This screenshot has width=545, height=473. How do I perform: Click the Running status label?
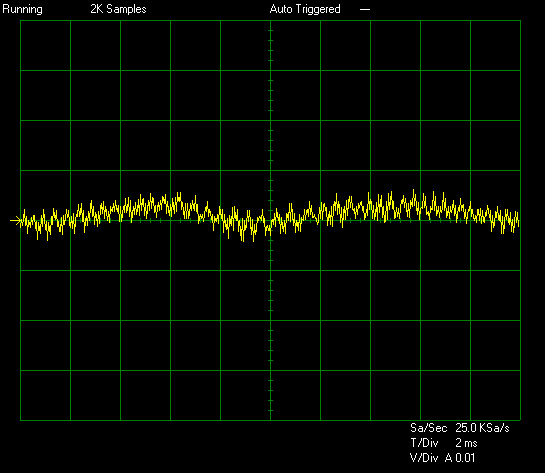[23, 9]
